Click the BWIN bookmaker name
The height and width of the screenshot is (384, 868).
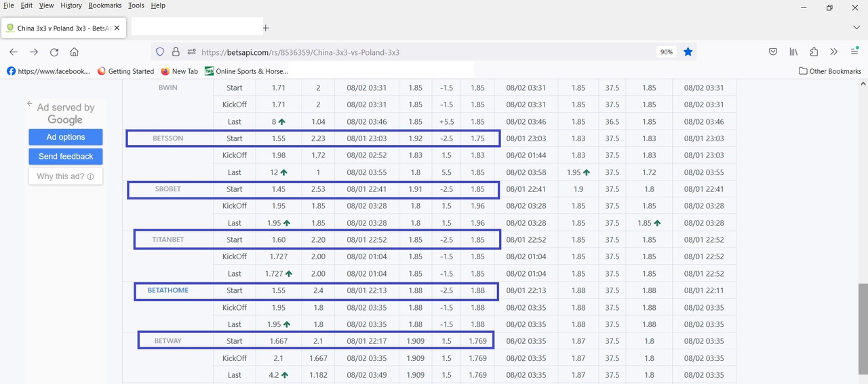click(168, 88)
